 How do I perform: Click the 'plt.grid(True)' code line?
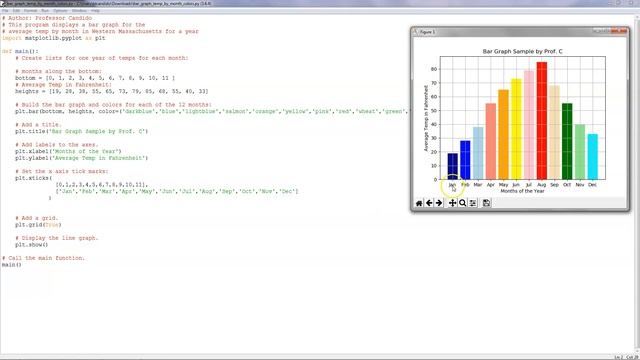38,225
